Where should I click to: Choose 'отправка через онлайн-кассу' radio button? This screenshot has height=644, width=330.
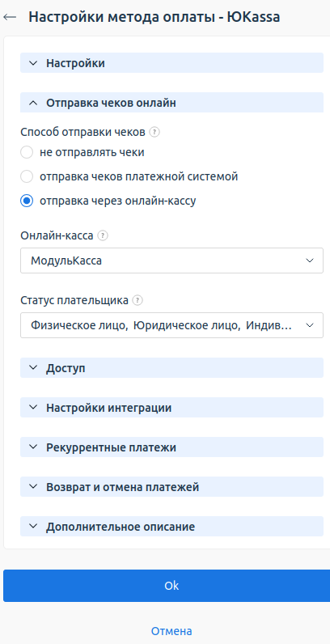pyautogui.click(x=27, y=201)
